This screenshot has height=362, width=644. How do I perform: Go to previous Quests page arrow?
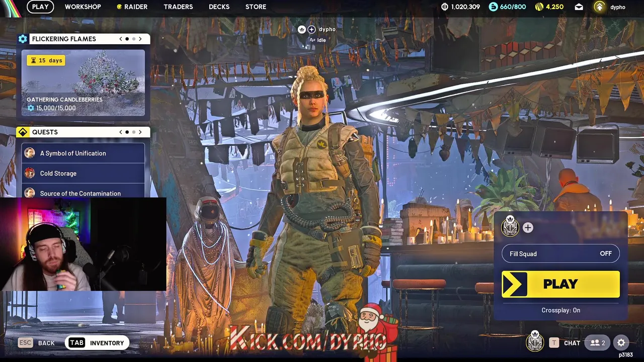[121, 132]
